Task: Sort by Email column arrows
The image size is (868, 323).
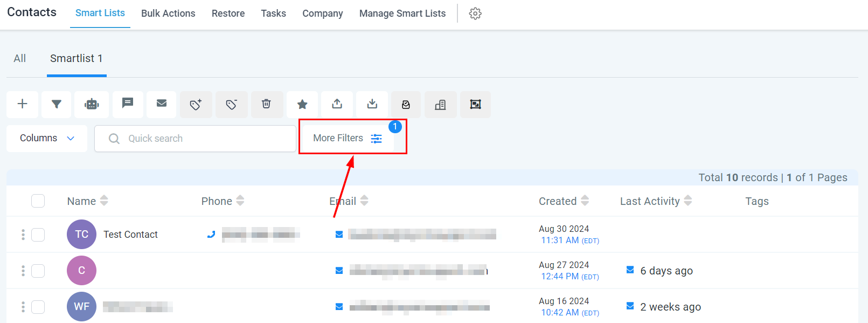Action: pyautogui.click(x=364, y=201)
